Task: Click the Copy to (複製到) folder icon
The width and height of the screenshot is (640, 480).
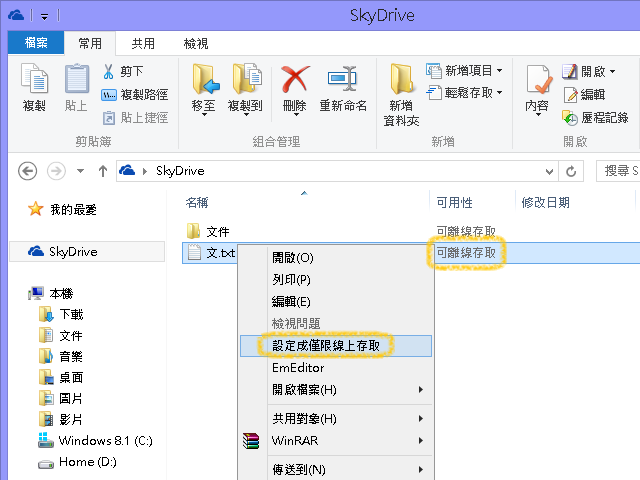Action: point(247,78)
